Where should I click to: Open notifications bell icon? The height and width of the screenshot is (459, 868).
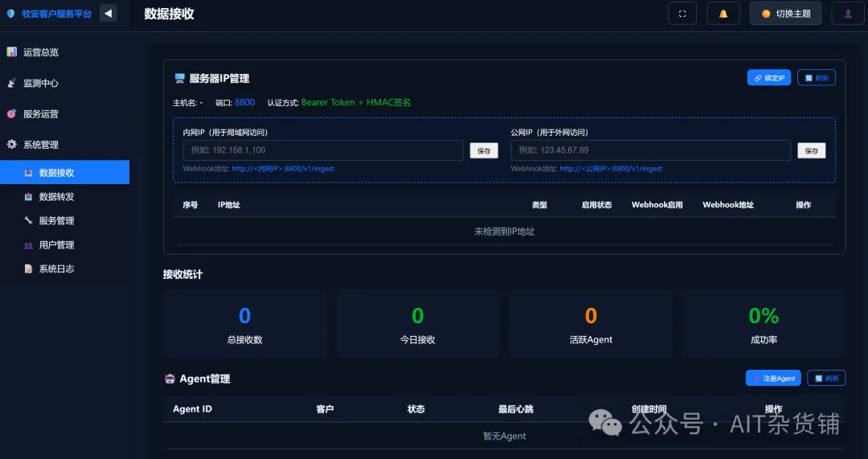(x=723, y=14)
